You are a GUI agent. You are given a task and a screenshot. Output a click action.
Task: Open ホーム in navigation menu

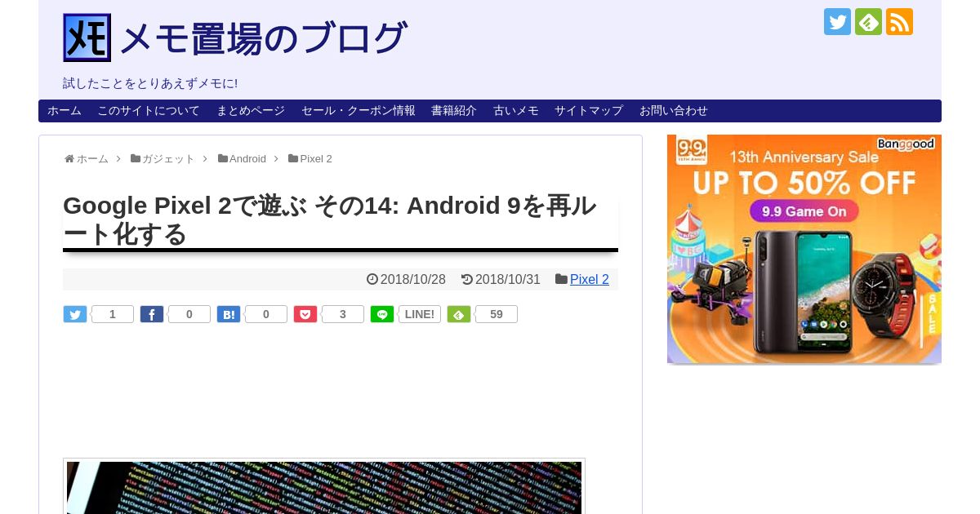point(64,111)
